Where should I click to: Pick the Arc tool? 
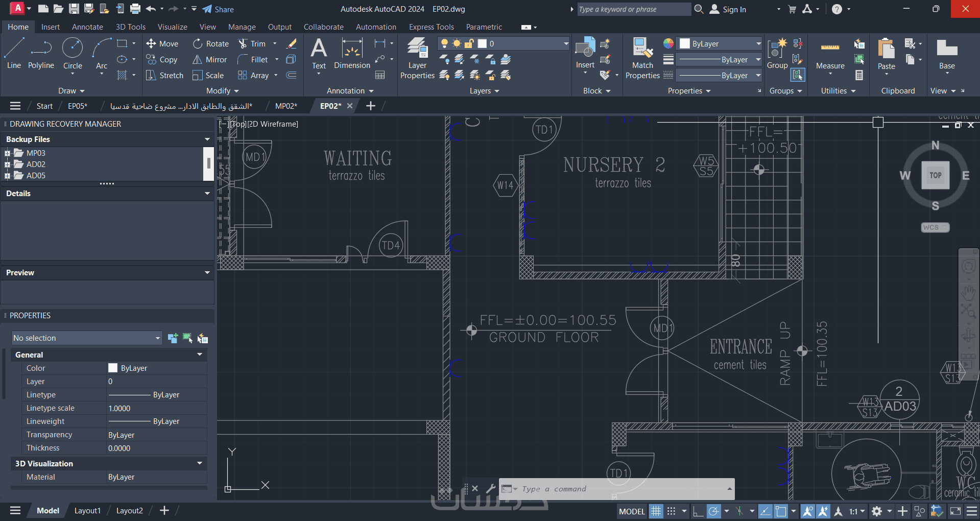click(102, 54)
